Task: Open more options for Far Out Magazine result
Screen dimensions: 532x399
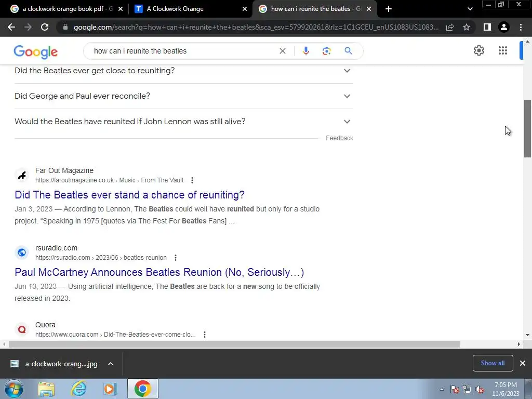Action: (x=192, y=180)
